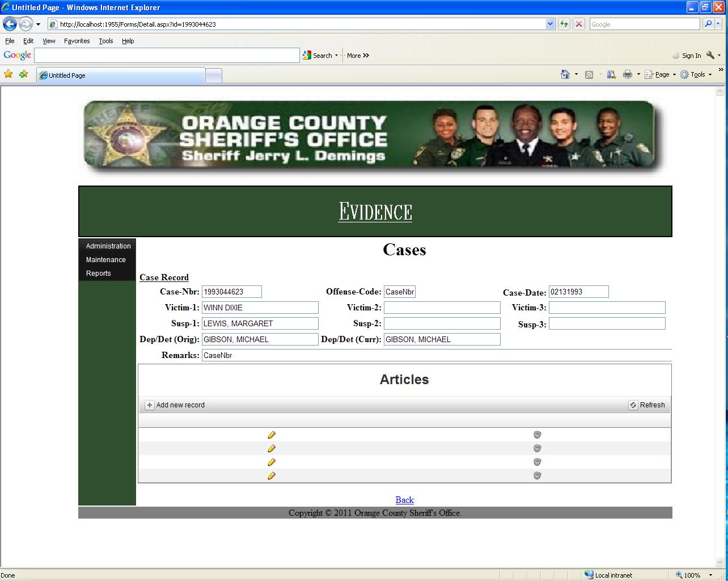Click the Stop loading red X icon
The height and width of the screenshot is (581, 728).
[x=579, y=24]
